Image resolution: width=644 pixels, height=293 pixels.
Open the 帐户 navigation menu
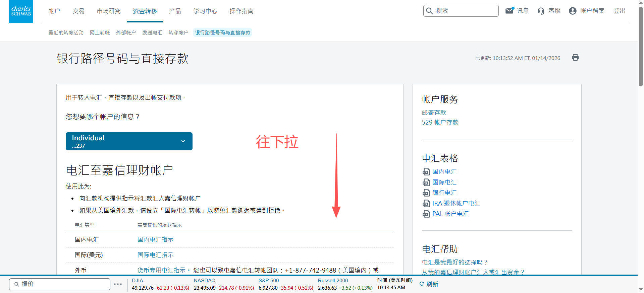pyautogui.click(x=54, y=11)
